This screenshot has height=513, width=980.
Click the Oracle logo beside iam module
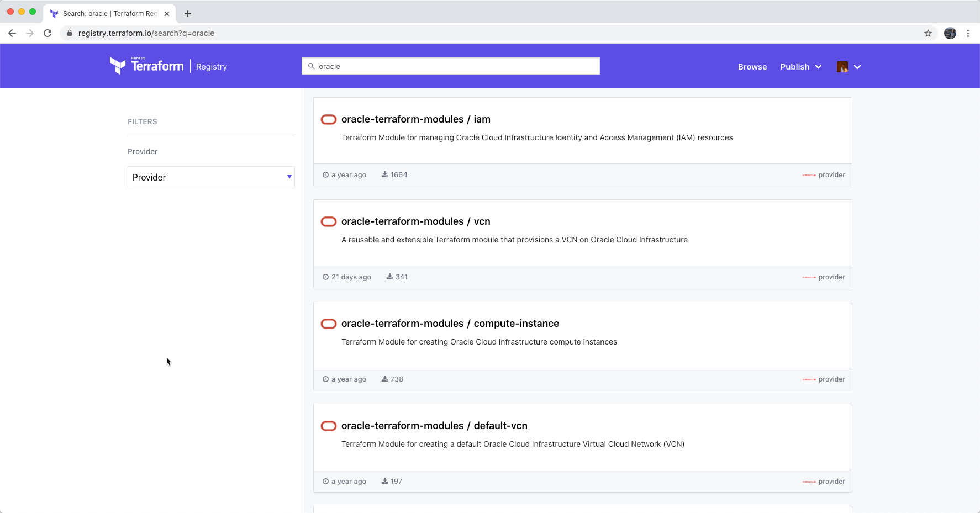(329, 119)
